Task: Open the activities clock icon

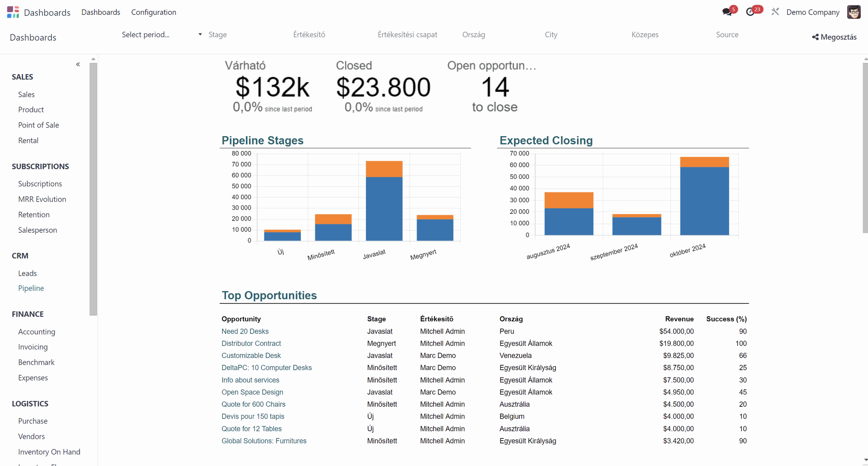Action: tap(750, 12)
